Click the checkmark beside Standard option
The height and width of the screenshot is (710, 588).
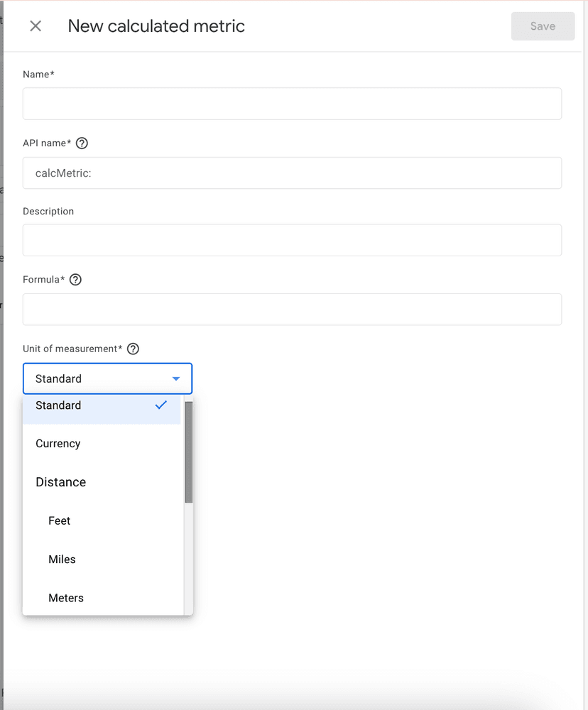click(161, 405)
